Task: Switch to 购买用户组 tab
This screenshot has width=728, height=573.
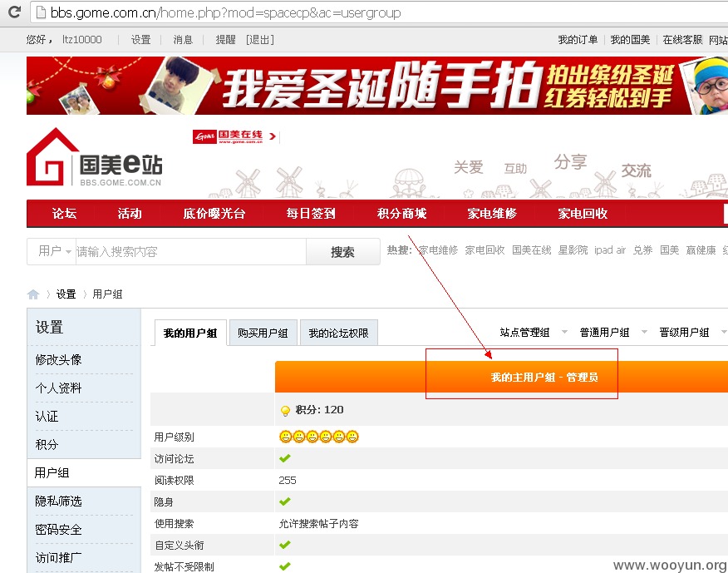Action: [x=263, y=333]
